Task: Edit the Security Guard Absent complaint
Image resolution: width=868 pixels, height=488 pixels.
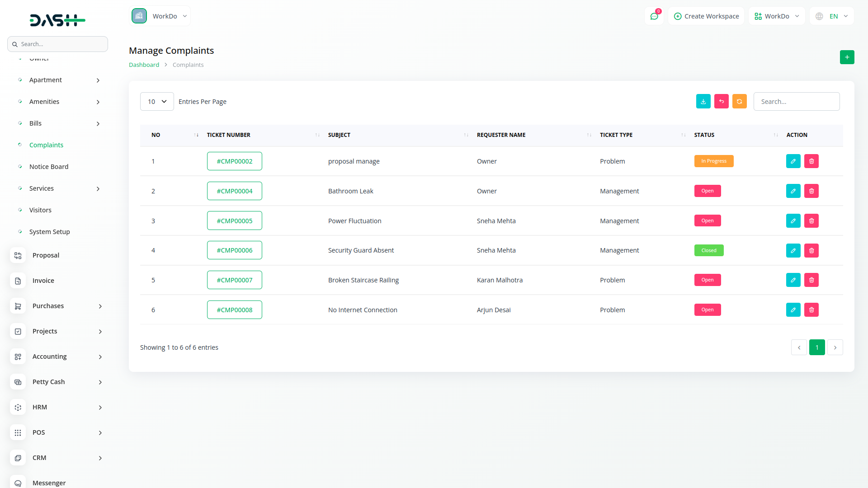Action: [793, 250]
